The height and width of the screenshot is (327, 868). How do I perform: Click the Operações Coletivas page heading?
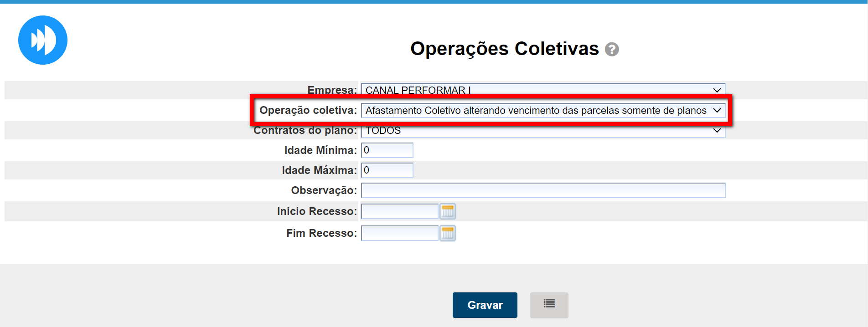point(504,49)
